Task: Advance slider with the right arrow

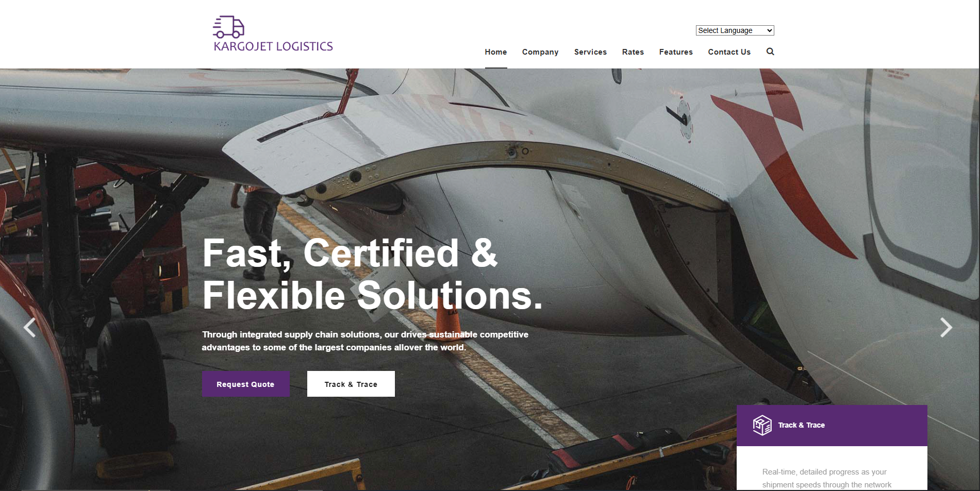Action: click(946, 328)
